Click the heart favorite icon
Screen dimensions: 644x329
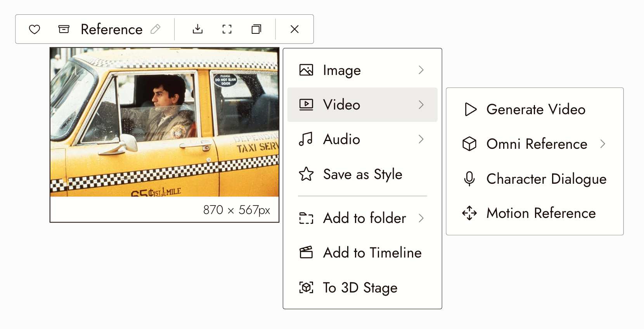coord(35,29)
